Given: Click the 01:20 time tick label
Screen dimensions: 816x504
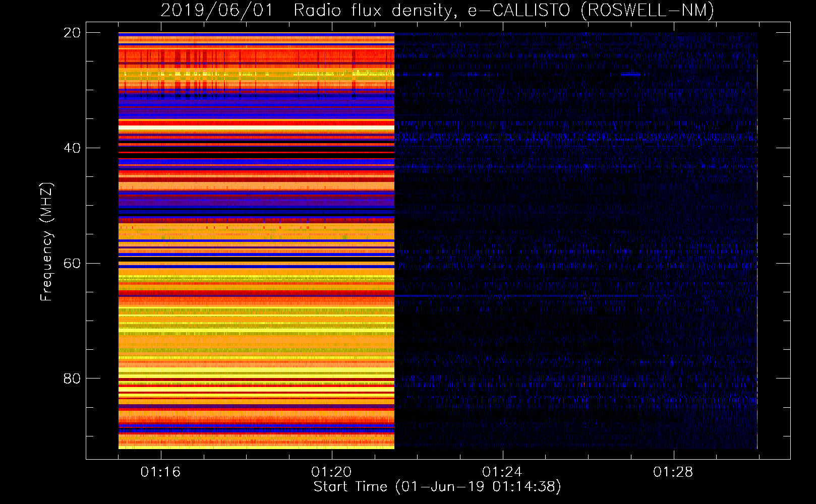Looking at the screenshot, I should coord(331,472).
